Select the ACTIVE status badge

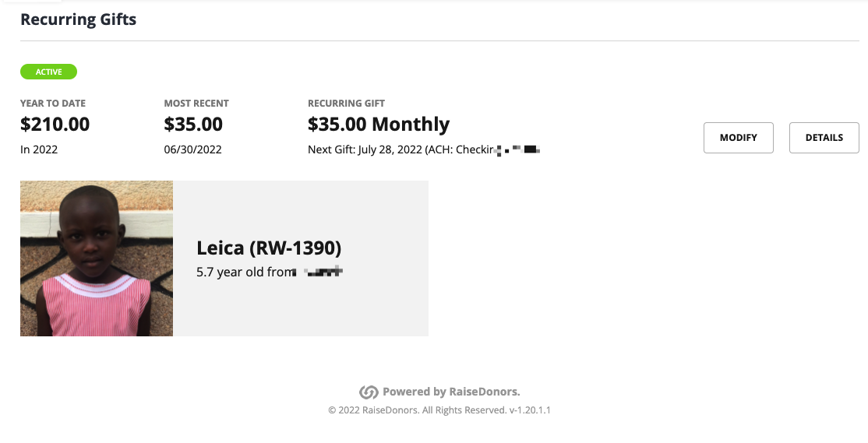49,72
